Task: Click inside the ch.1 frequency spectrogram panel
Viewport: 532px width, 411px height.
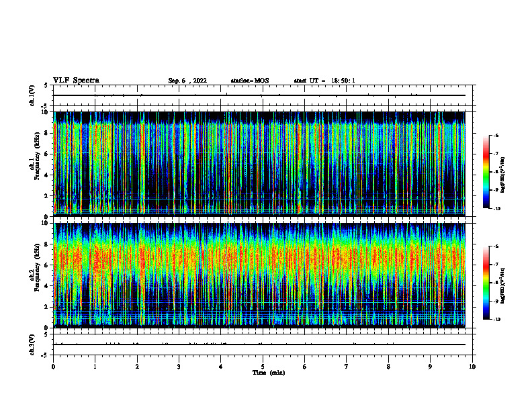Action: pyautogui.click(x=259, y=163)
